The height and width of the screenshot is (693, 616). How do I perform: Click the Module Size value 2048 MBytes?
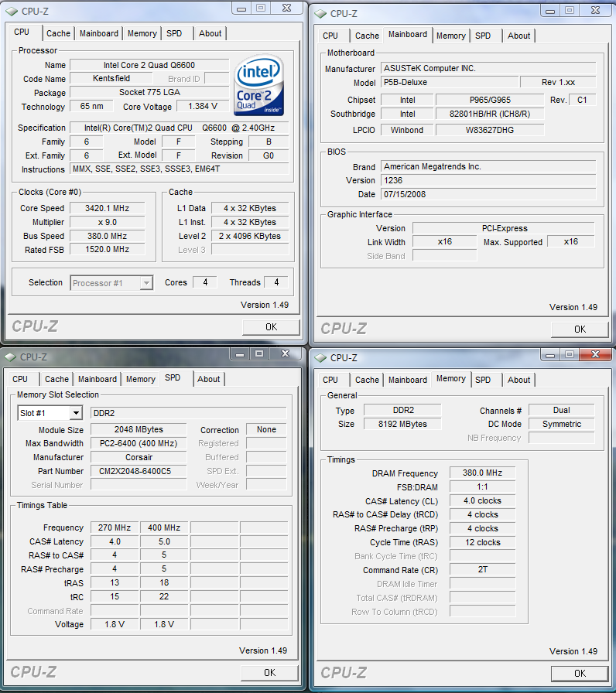(139, 429)
